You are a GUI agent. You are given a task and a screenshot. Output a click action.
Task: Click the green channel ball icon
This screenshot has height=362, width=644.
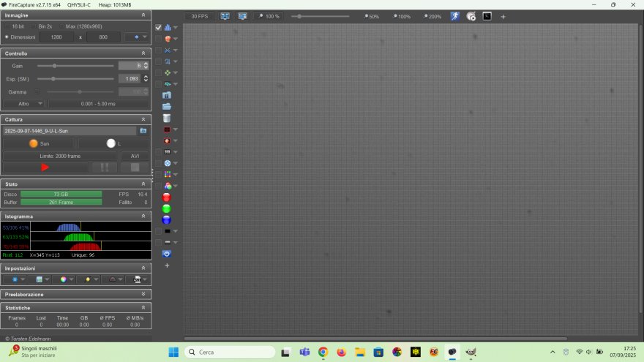pyautogui.click(x=167, y=208)
